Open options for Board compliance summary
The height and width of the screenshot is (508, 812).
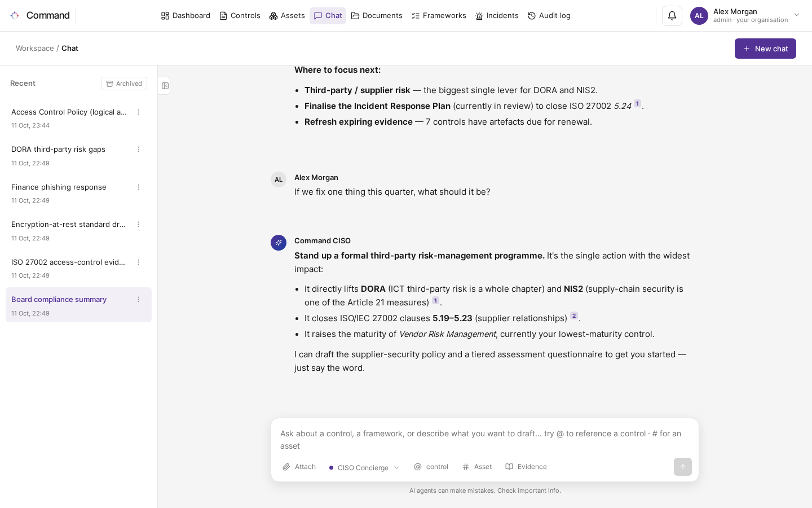[138, 300]
